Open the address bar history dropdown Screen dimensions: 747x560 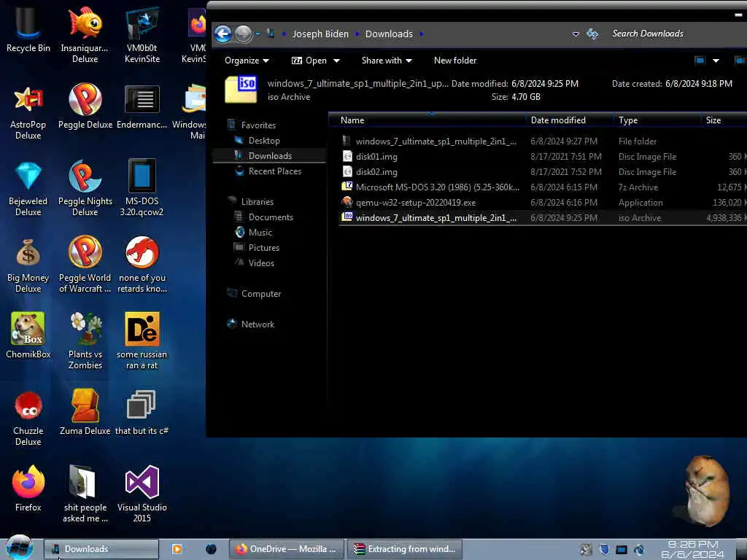(x=576, y=34)
